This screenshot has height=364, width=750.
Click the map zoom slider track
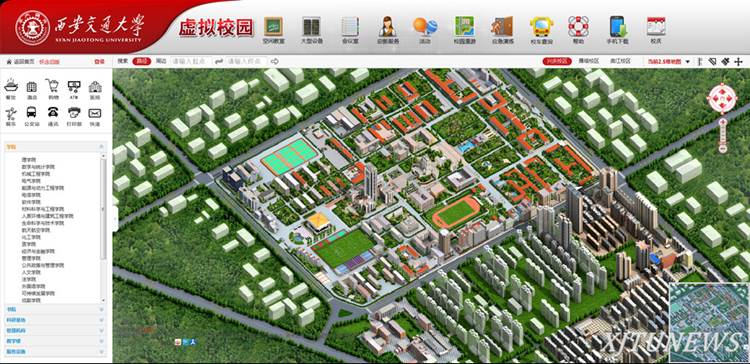[723, 136]
